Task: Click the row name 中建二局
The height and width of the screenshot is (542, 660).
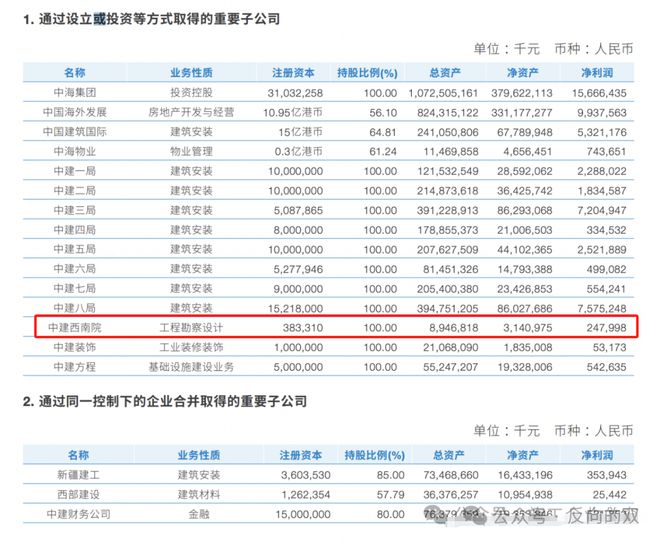Action: click(x=75, y=191)
